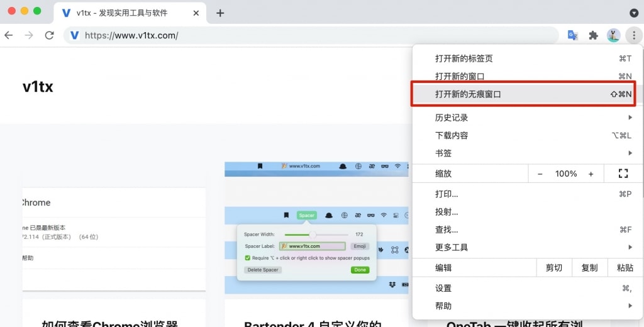Screen dimensions: 644x327
Task: Open a new tab with plus button
Action: 220,13
